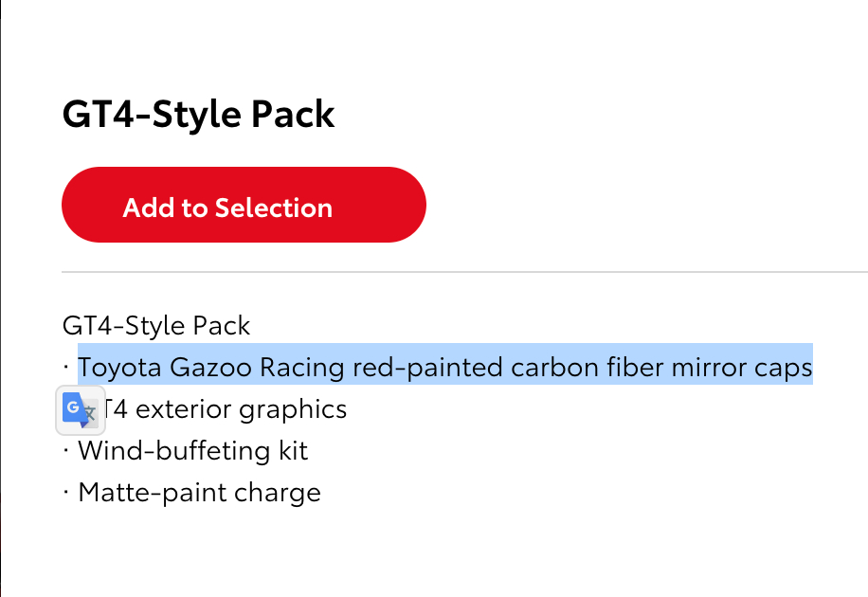Click the bold GT4-Style Pack heading
This screenshot has height=597, width=868.
pyautogui.click(x=198, y=115)
